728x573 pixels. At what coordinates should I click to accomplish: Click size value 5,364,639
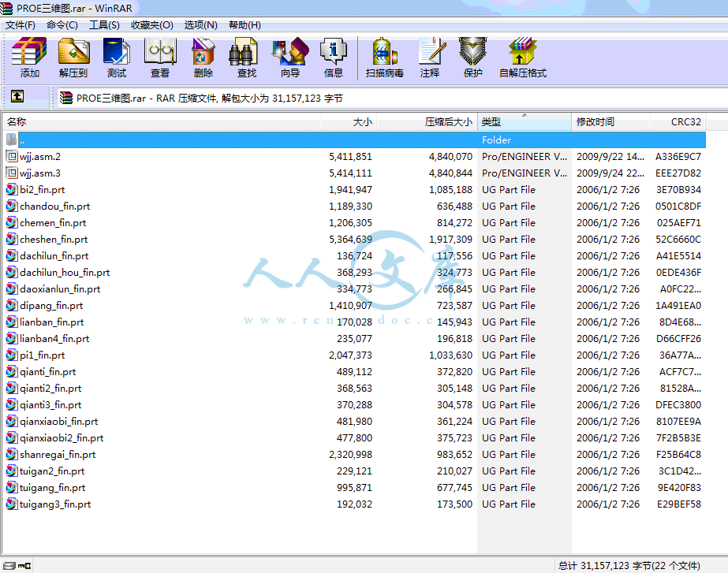point(350,239)
